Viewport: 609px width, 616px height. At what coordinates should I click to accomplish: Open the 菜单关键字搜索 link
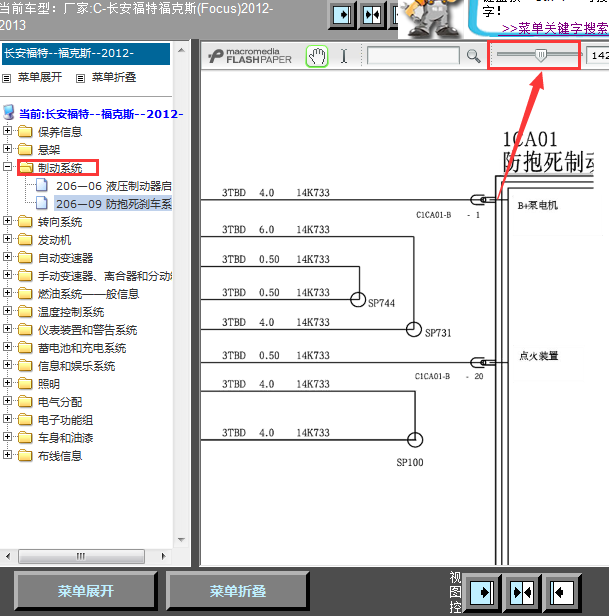point(555,28)
